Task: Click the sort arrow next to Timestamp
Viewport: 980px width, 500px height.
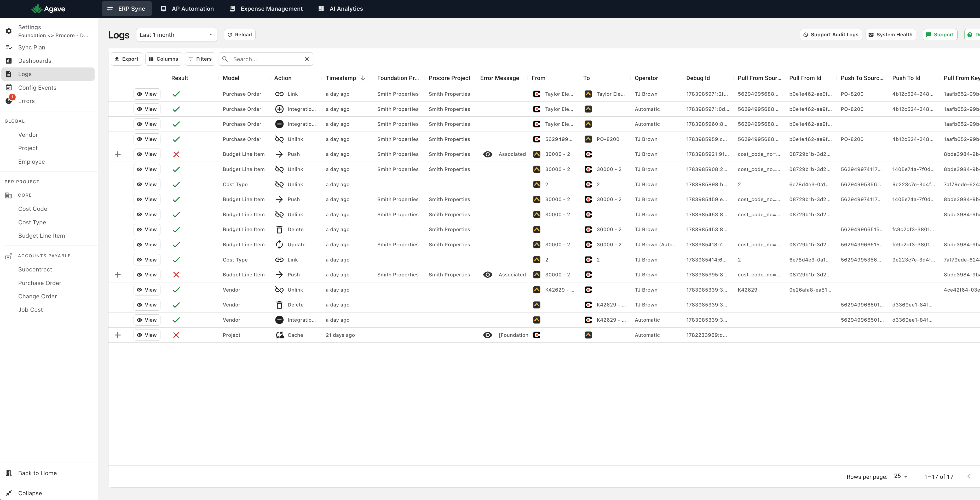Action: point(363,78)
